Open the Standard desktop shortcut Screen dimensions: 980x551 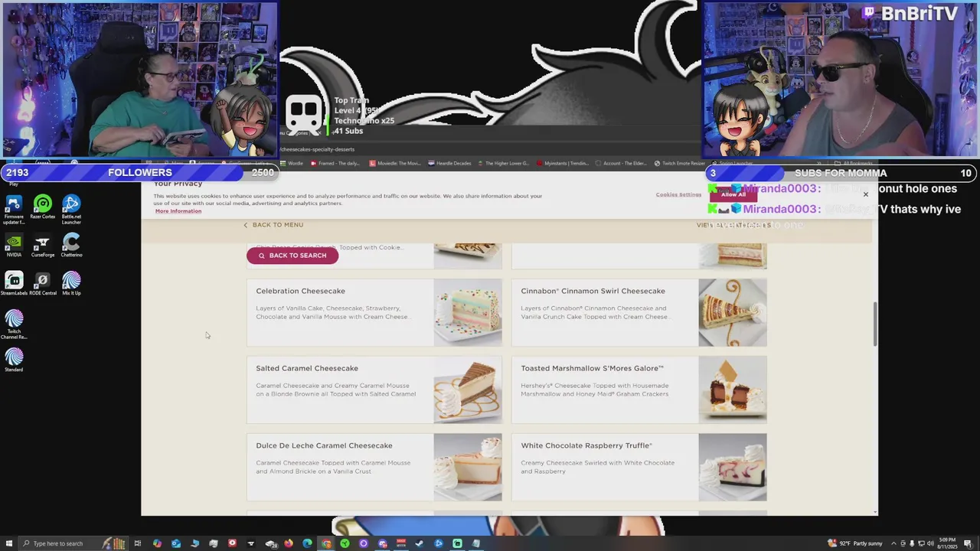click(14, 360)
